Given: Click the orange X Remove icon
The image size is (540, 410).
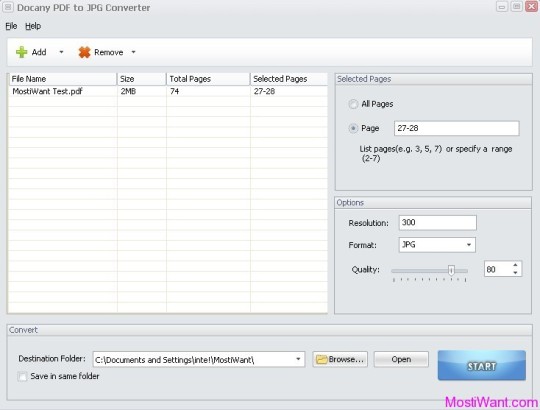Looking at the screenshot, I should pyautogui.click(x=84, y=52).
